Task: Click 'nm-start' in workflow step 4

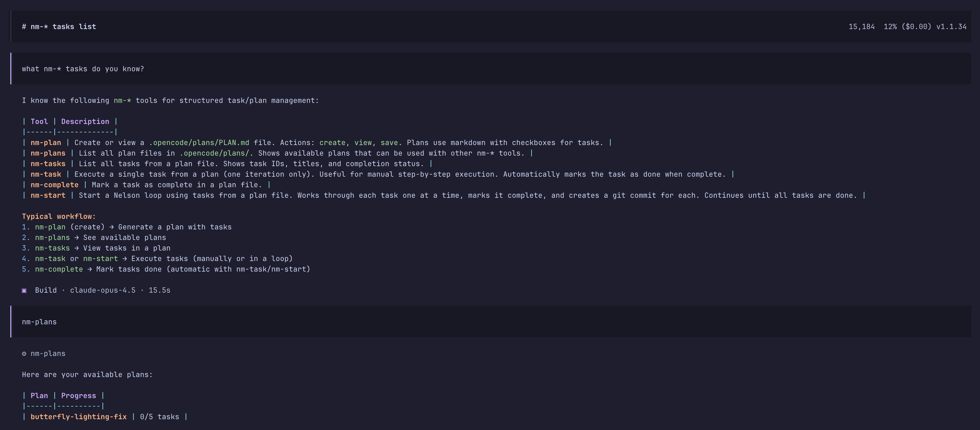Action: point(100,258)
